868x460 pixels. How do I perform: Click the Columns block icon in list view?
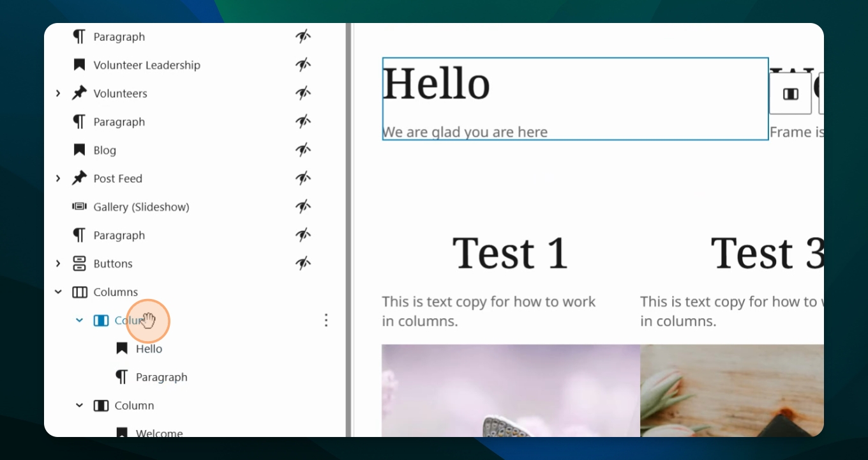click(79, 292)
